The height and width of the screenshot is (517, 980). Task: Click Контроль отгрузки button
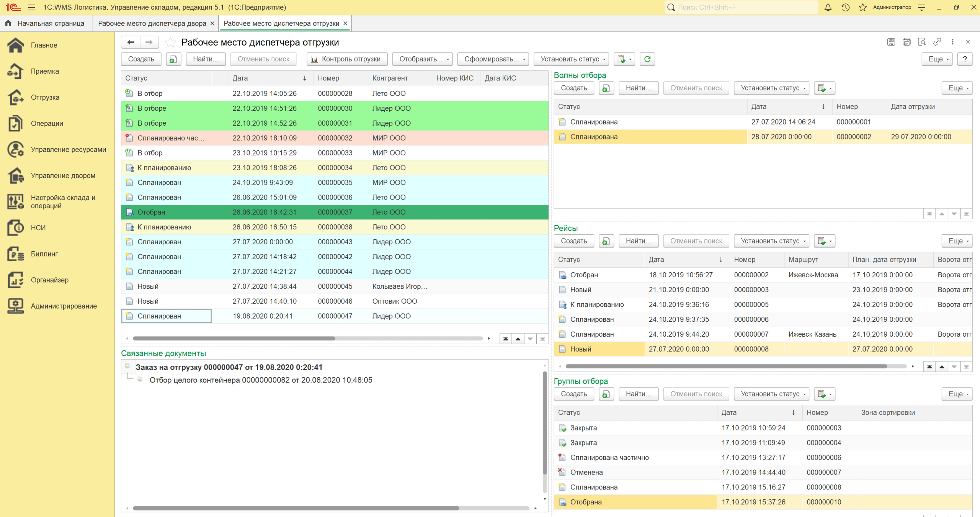(x=347, y=59)
